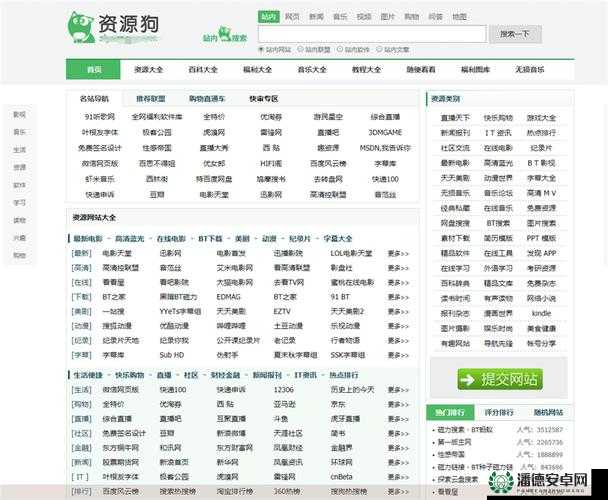This screenshot has height=500, width=608.
Task: Expand 更多>> in the 最新 row
Action: tap(398, 254)
